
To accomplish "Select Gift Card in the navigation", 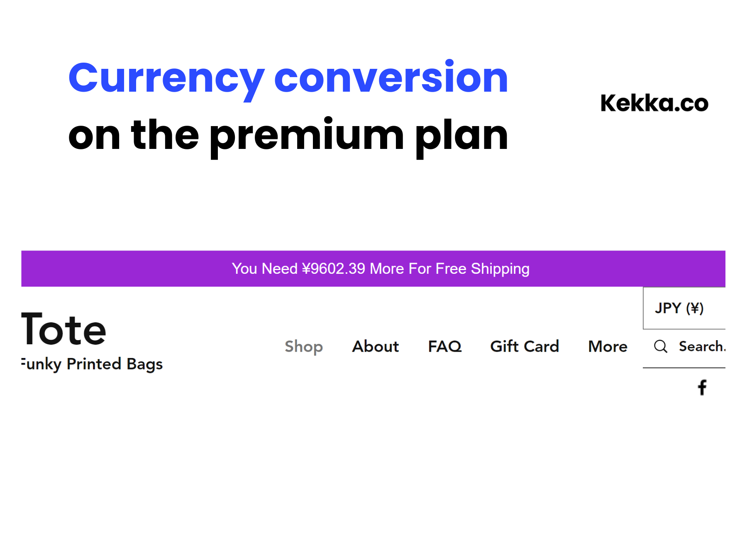I will point(525,346).
